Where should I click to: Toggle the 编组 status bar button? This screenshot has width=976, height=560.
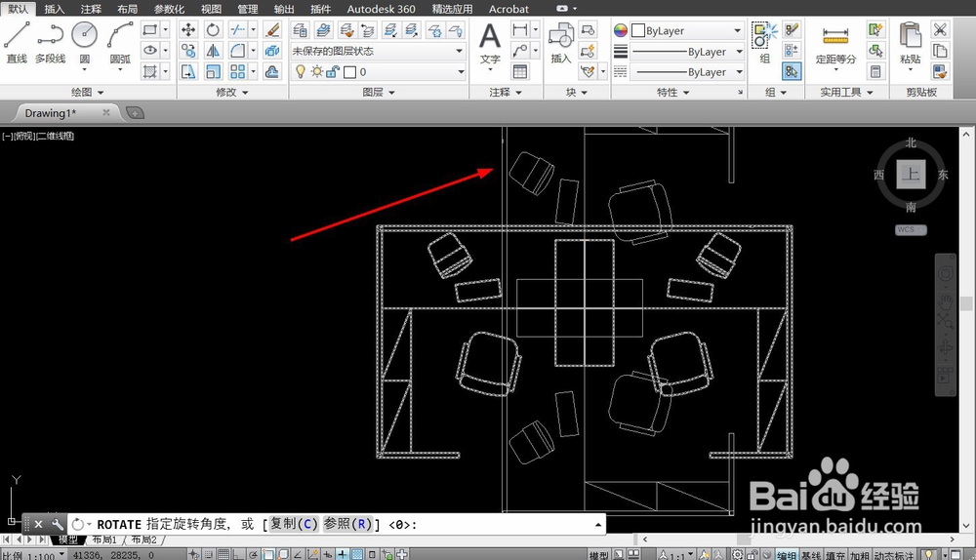click(x=787, y=555)
